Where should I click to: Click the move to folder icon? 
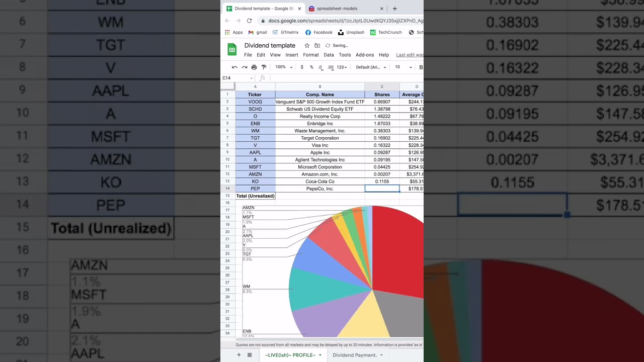coord(317,45)
